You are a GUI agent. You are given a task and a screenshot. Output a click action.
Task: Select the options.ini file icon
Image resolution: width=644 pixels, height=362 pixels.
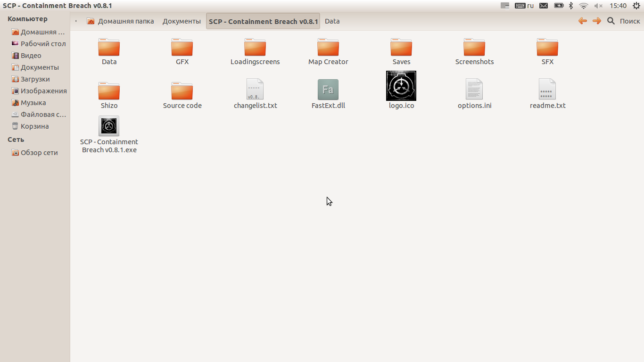tap(474, 90)
